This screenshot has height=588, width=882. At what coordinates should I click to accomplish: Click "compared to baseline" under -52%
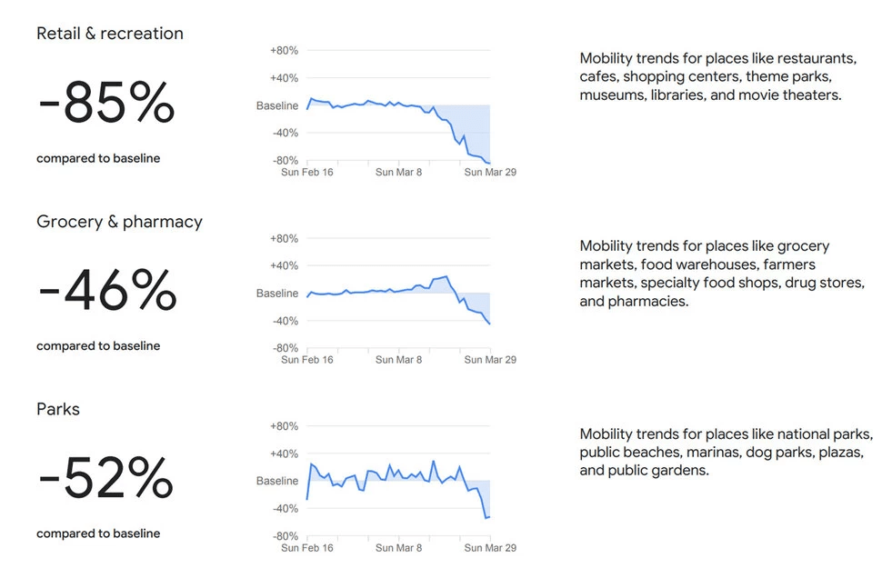click(x=98, y=533)
